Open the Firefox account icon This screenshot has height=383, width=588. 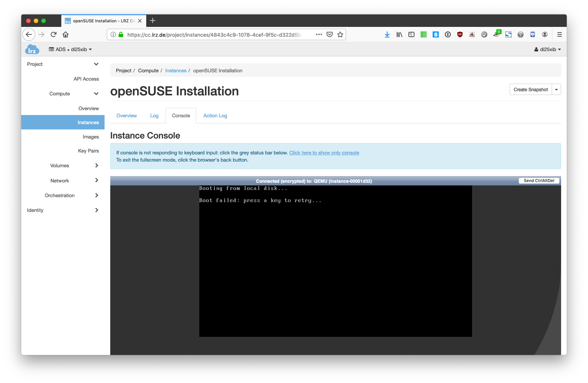coord(544,34)
